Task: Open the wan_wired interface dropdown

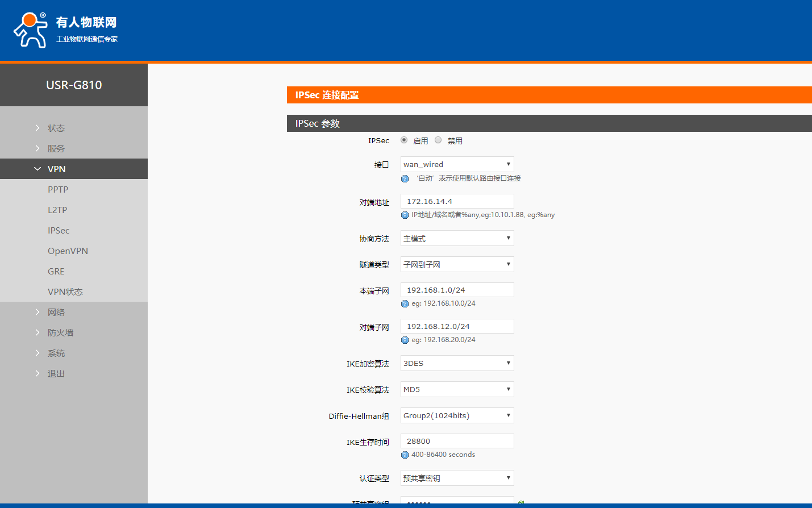Action: click(x=457, y=164)
